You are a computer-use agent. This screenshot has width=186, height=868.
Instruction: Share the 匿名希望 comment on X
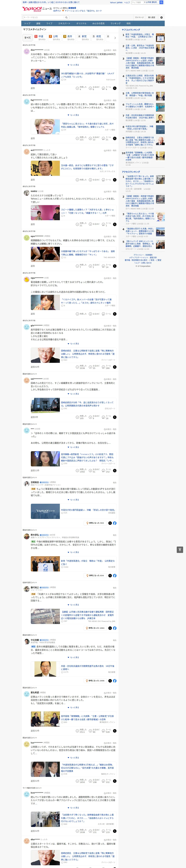(x=115, y=731)
